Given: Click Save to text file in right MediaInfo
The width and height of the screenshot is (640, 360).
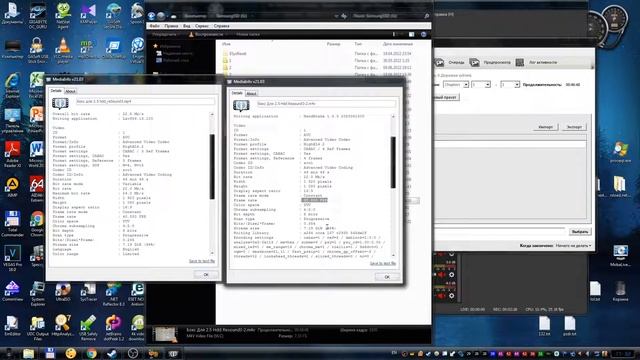Looking at the screenshot, I should [x=382, y=263].
